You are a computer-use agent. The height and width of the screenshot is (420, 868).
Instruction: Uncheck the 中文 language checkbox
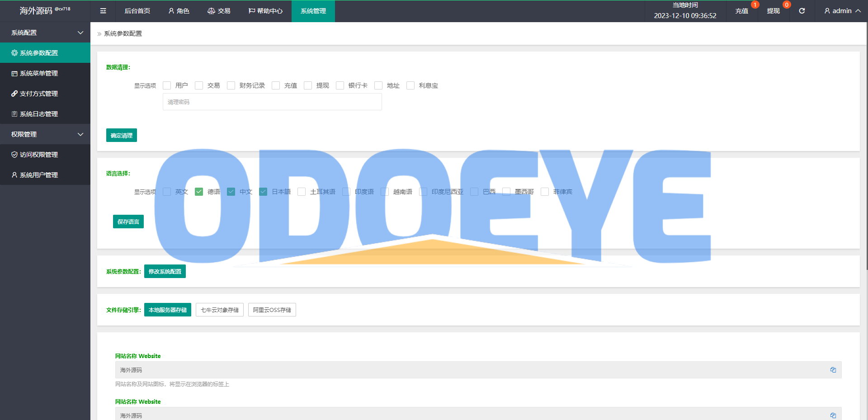(x=231, y=192)
